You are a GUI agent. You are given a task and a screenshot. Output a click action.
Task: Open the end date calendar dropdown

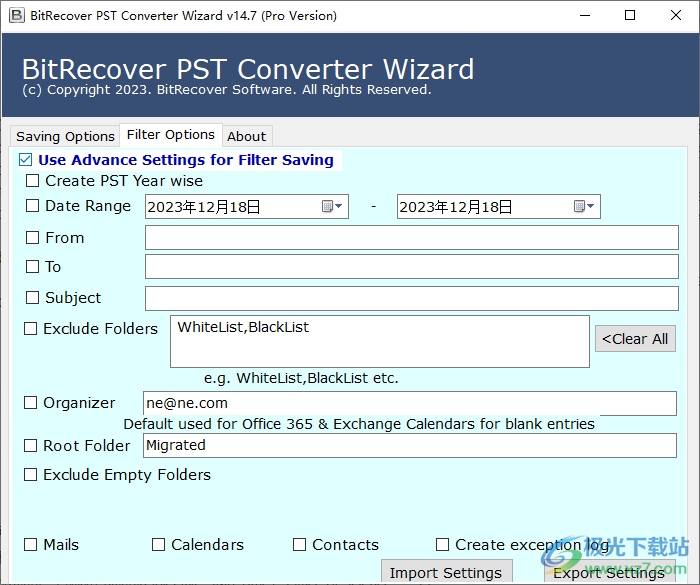[584, 206]
